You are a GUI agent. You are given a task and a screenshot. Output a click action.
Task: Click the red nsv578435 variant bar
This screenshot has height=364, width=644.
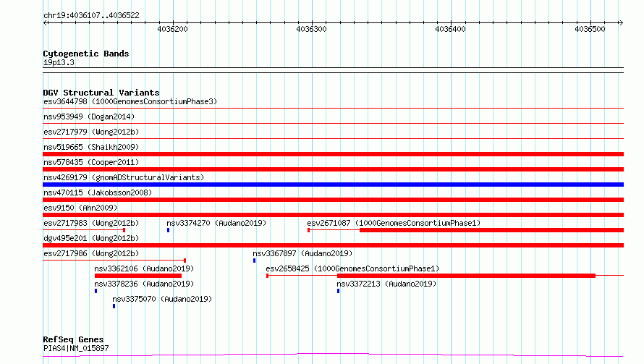(x=333, y=169)
